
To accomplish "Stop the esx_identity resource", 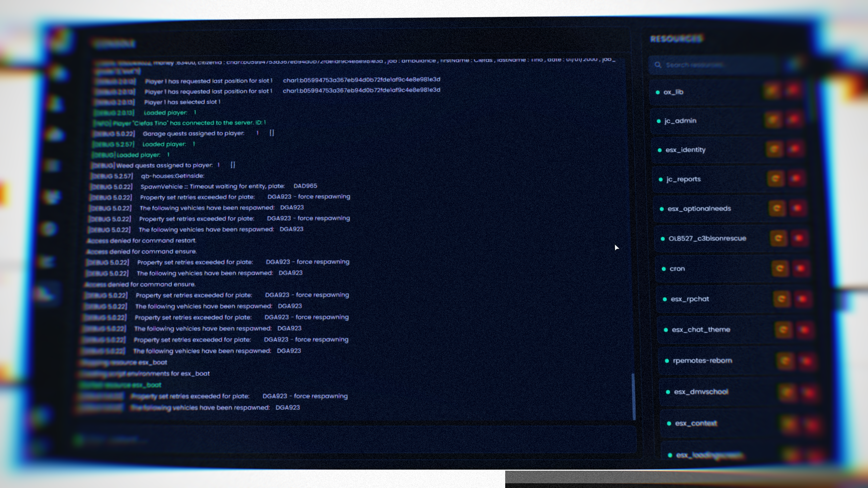I will click(x=795, y=149).
